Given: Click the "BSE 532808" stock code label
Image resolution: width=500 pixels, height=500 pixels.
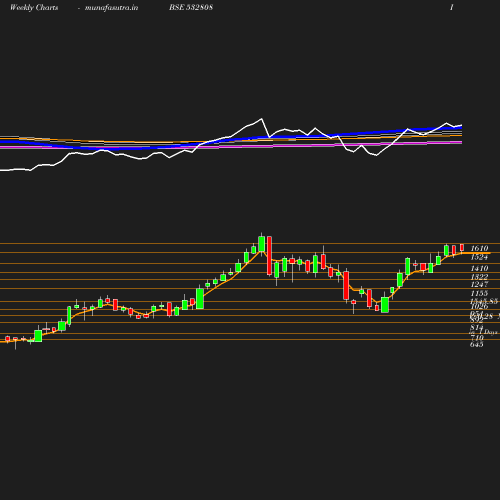Looking at the screenshot, I should tap(191, 7).
